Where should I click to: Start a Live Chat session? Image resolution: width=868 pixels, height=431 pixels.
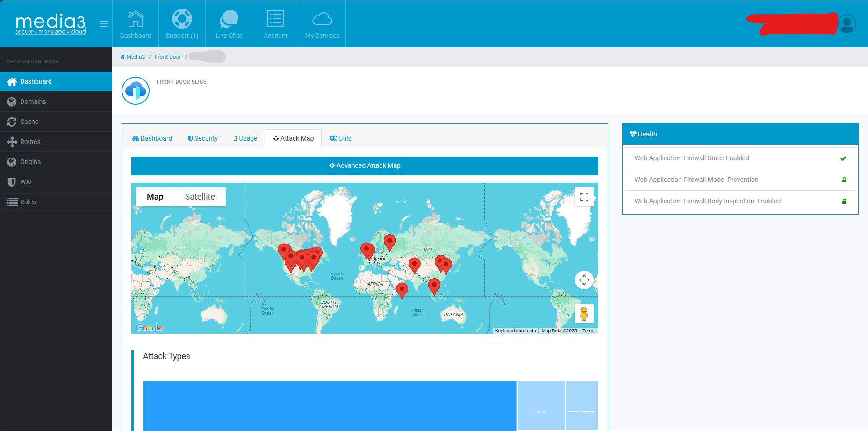click(229, 24)
